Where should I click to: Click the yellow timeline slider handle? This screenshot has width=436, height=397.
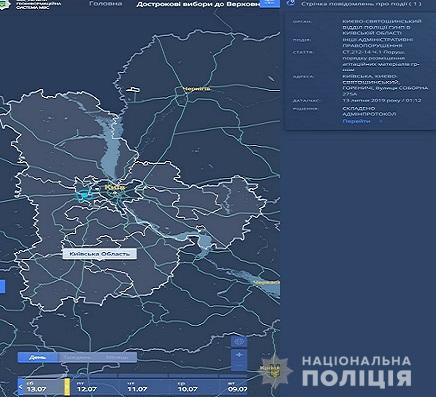[x=67, y=386]
